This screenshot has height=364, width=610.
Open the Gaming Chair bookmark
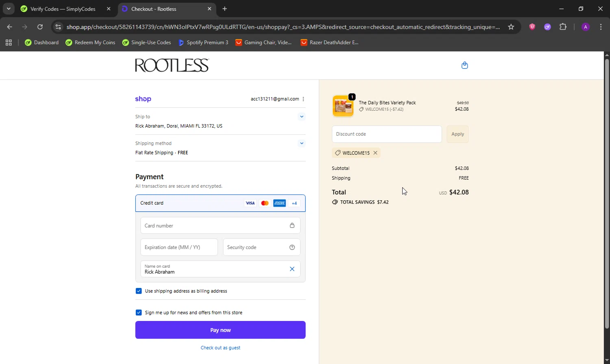tap(264, 42)
